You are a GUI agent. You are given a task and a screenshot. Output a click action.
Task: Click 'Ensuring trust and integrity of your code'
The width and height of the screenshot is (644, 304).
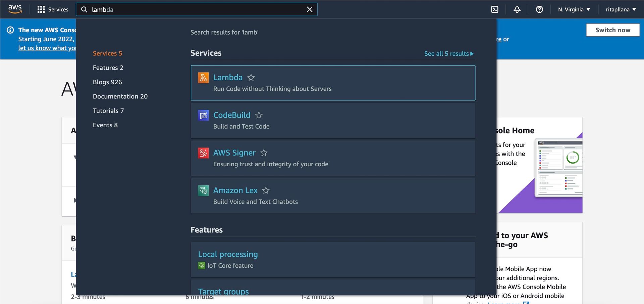pyautogui.click(x=271, y=164)
